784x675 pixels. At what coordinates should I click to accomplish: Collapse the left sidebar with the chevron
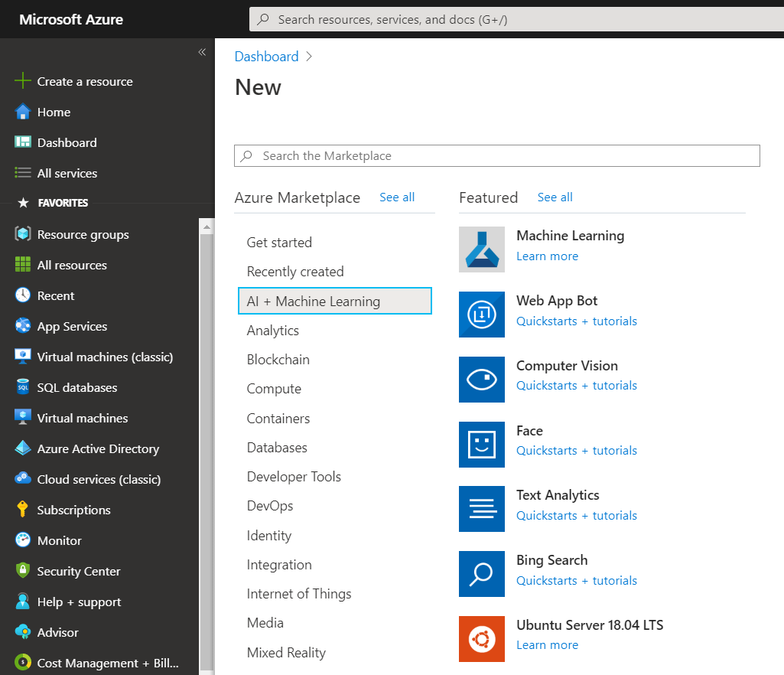point(202,52)
